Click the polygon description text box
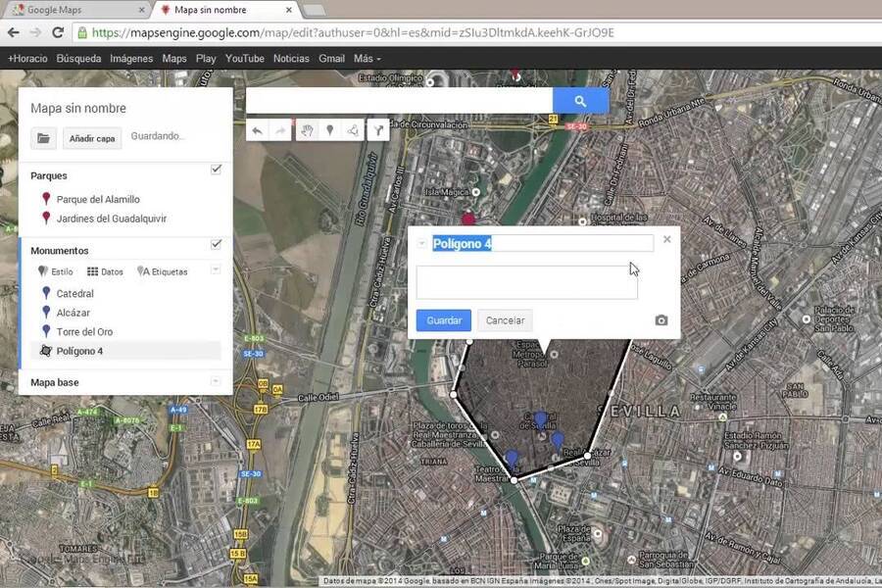Viewport: 882px width, 588px height. pyautogui.click(x=526, y=282)
